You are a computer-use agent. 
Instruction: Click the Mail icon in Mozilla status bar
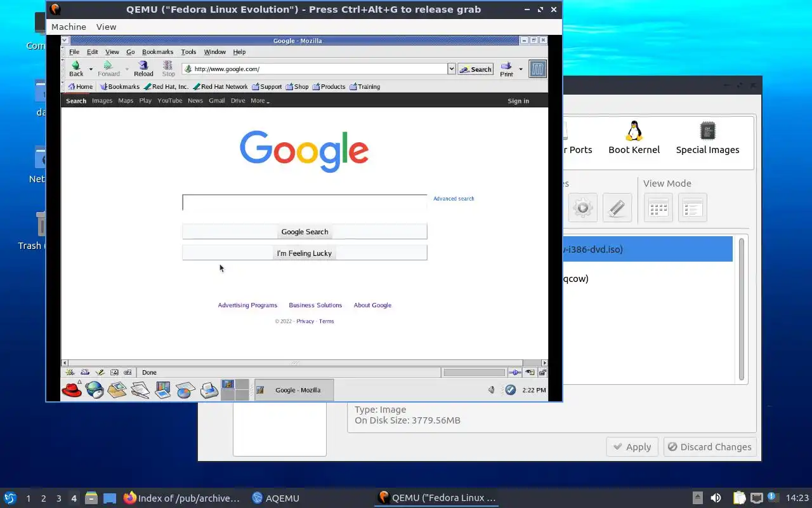[x=85, y=372]
